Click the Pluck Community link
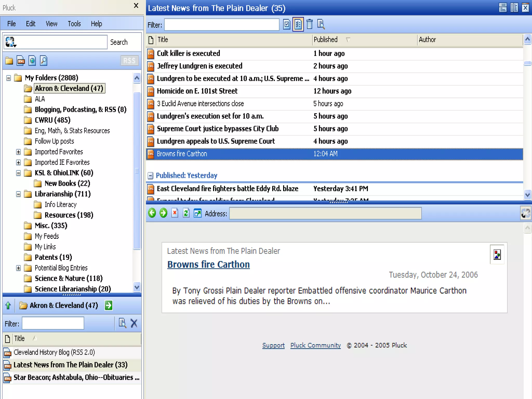The width and height of the screenshot is (532, 399). coord(315,345)
